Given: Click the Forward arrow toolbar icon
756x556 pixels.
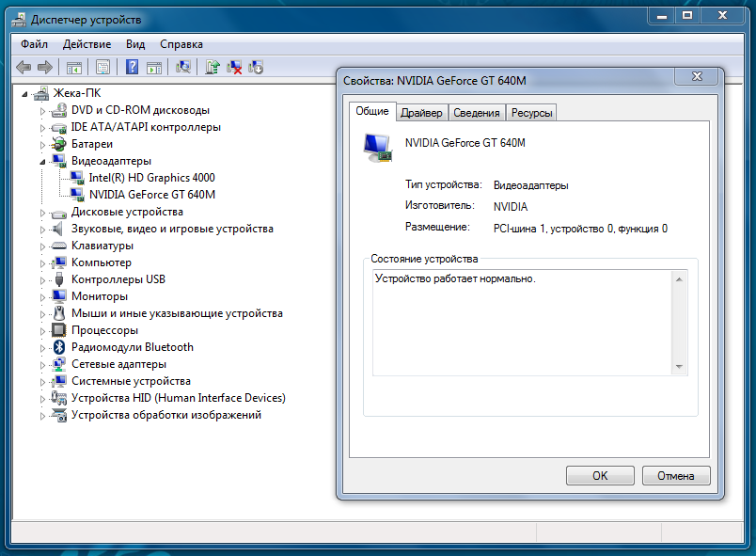Looking at the screenshot, I should coord(45,67).
